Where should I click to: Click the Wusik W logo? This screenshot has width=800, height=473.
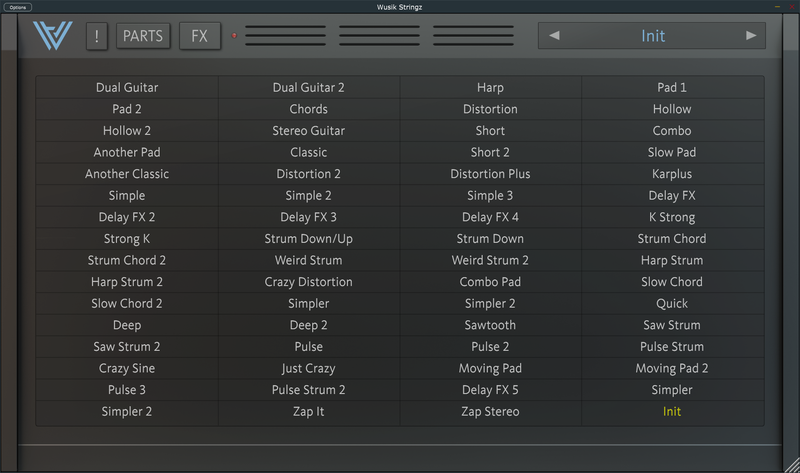pos(53,35)
